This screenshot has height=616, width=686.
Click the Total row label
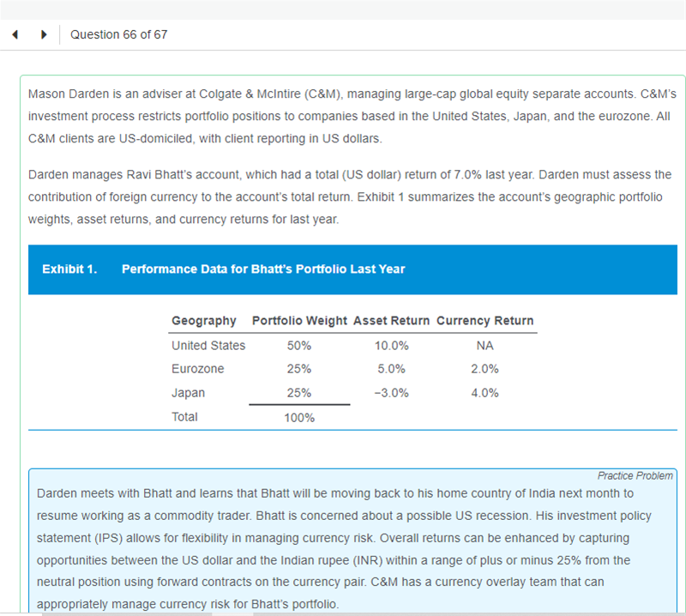[184, 417]
